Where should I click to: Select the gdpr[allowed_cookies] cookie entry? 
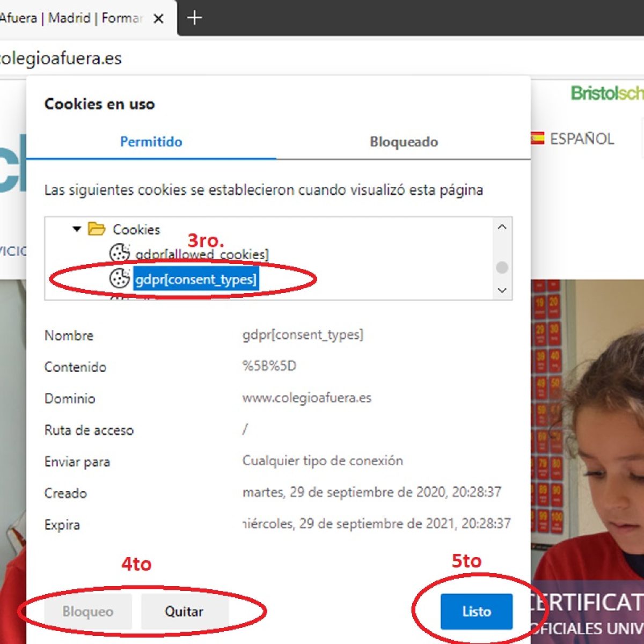point(202,254)
